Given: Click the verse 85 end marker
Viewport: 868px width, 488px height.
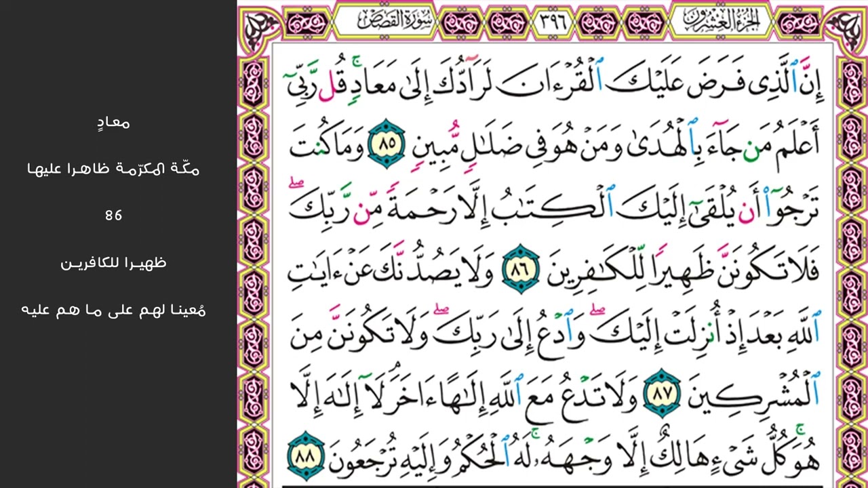Looking at the screenshot, I should [386, 144].
